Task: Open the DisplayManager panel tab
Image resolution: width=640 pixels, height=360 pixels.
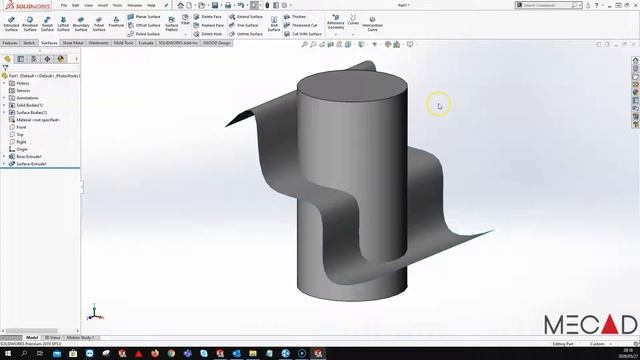Action: tap(61, 59)
